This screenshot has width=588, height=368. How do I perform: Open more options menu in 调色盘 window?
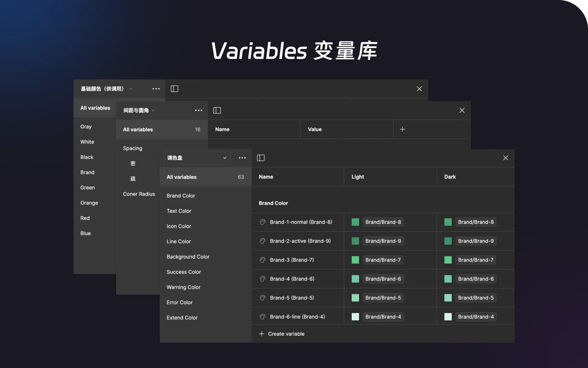[242, 158]
